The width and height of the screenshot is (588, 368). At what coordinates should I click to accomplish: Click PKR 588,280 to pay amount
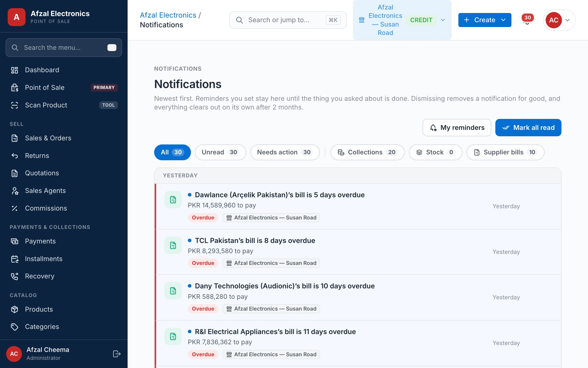218,297
